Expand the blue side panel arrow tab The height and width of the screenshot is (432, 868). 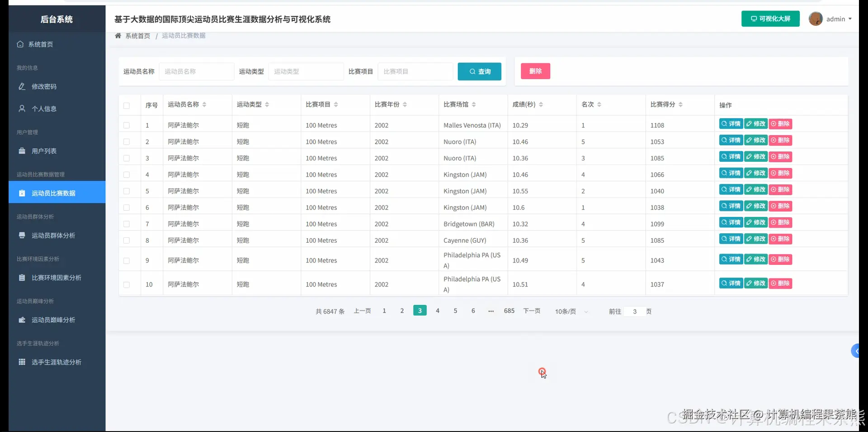click(855, 351)
